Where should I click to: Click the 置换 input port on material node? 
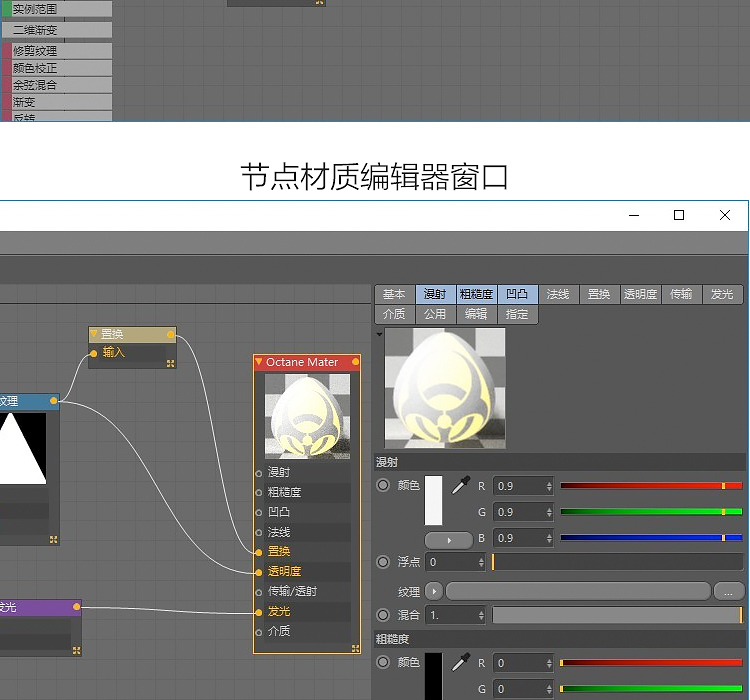tap(259, 552)
